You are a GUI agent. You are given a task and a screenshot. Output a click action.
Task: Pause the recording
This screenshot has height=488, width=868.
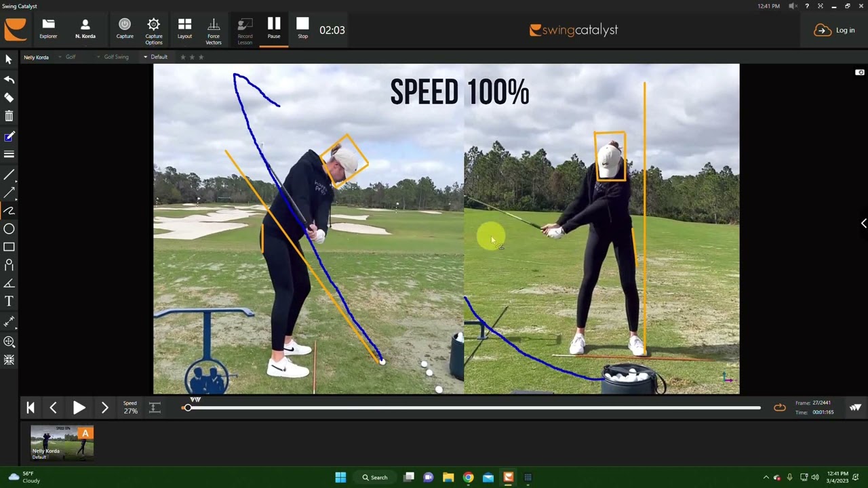click(x=274, y=29)
